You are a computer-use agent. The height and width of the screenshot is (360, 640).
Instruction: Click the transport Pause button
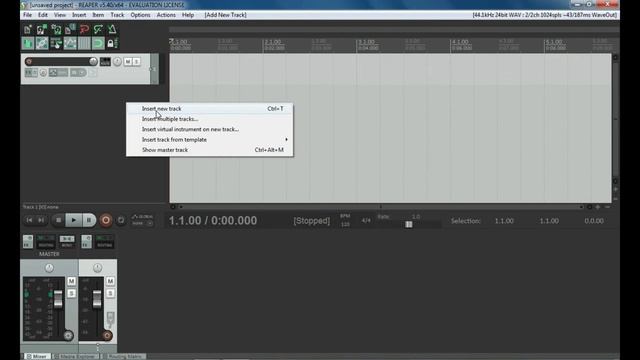(x=89, y=220)
